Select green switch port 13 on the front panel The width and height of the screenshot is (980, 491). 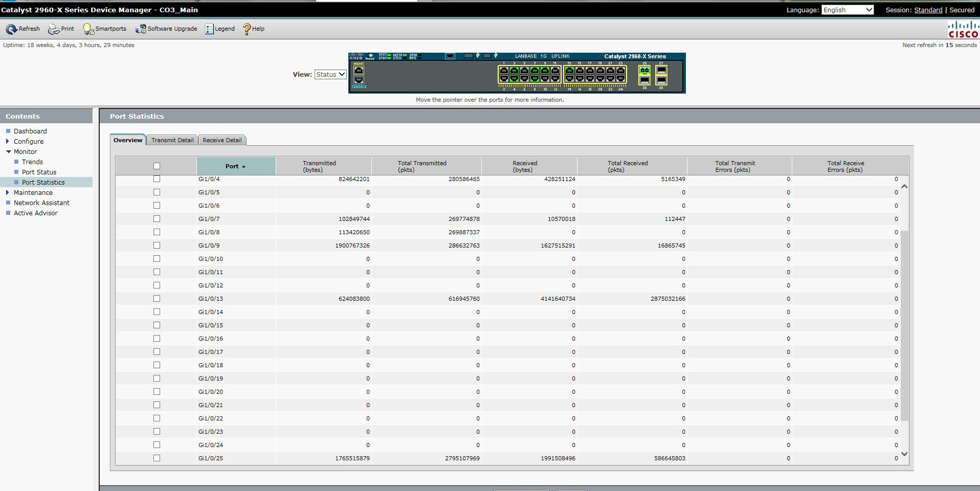[569, 70]
